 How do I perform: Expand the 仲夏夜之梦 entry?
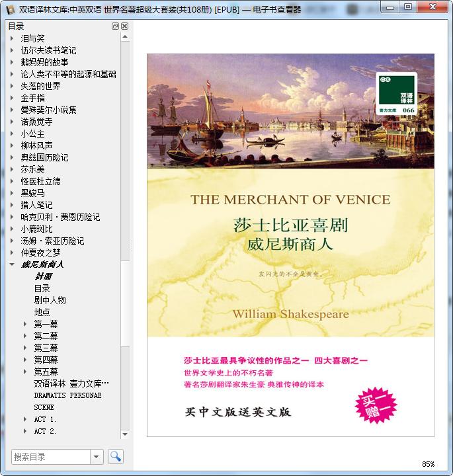(x=12, y=253)
